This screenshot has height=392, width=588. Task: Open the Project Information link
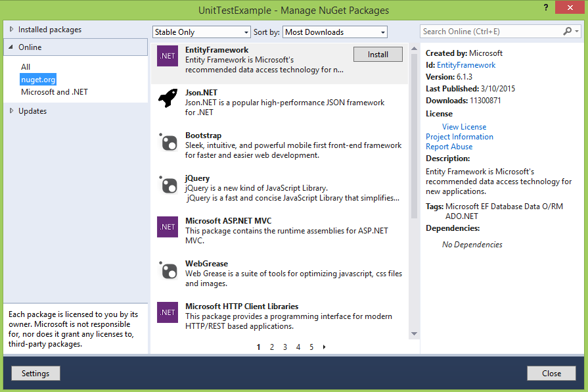(x=459, y=137)
